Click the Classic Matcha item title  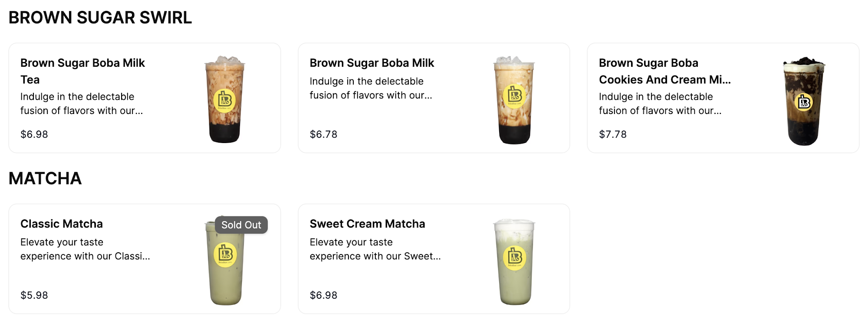[x=62, y=224]
